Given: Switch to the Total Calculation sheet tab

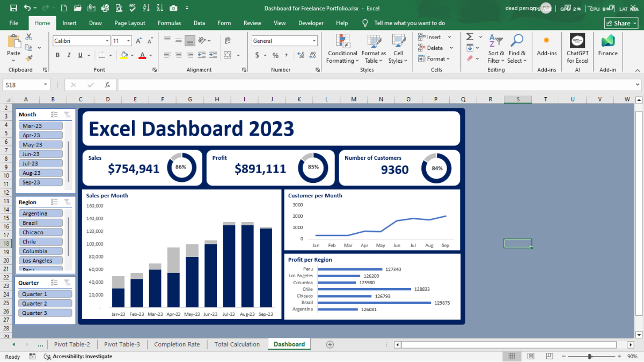Looking at the screenshot, I should pyautogui.click(x=237, y=344).
